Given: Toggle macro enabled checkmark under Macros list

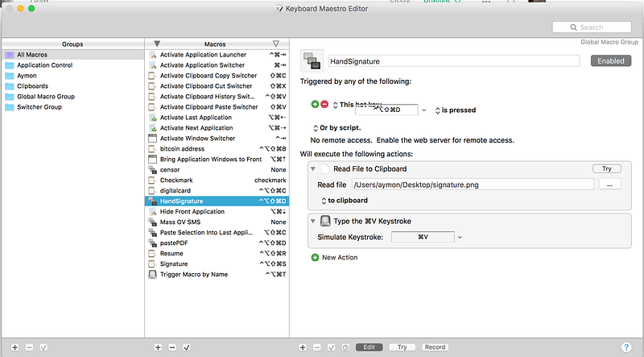Looking at the screenshot, I should 187,347.
